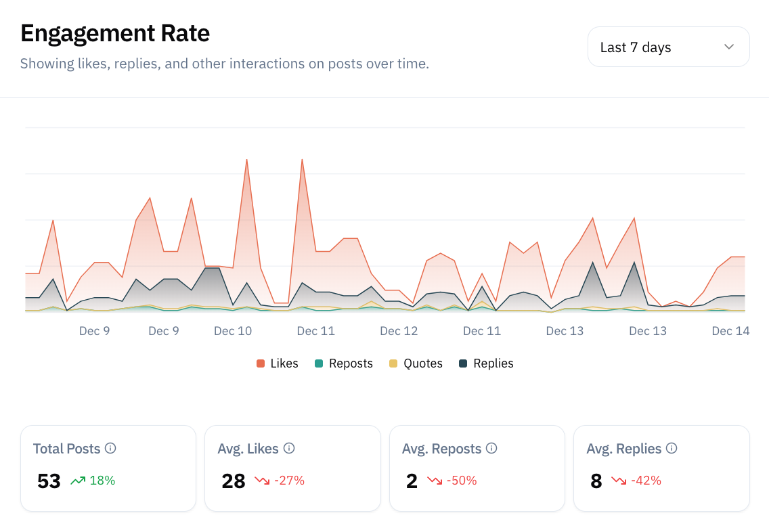Click the green upward trend arrow for Total Posts

(76, 481)
